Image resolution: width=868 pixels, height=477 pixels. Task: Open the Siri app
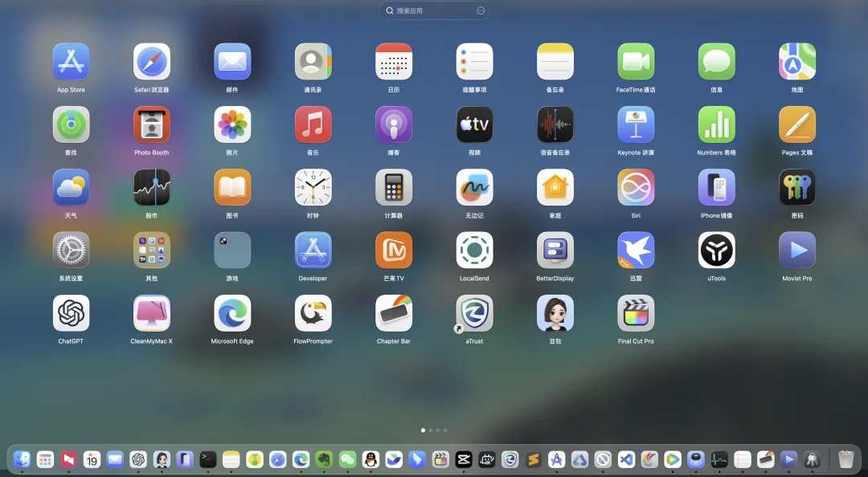click(636, 187)
